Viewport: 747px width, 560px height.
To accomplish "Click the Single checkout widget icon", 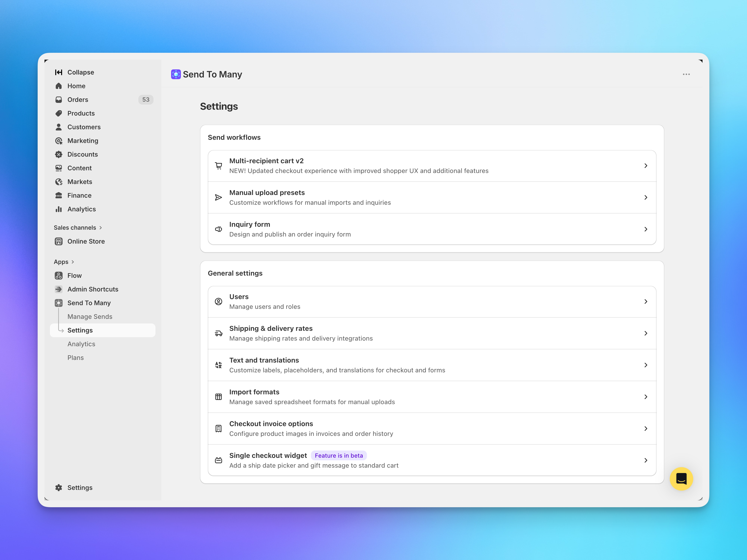I will tap(219, 460).
